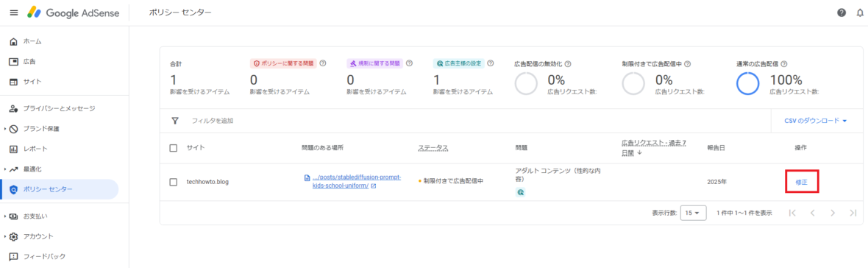The image size is (868, 268).
Task: Click the 規制に関する問題 purple badge
Action: coord(374,63)
